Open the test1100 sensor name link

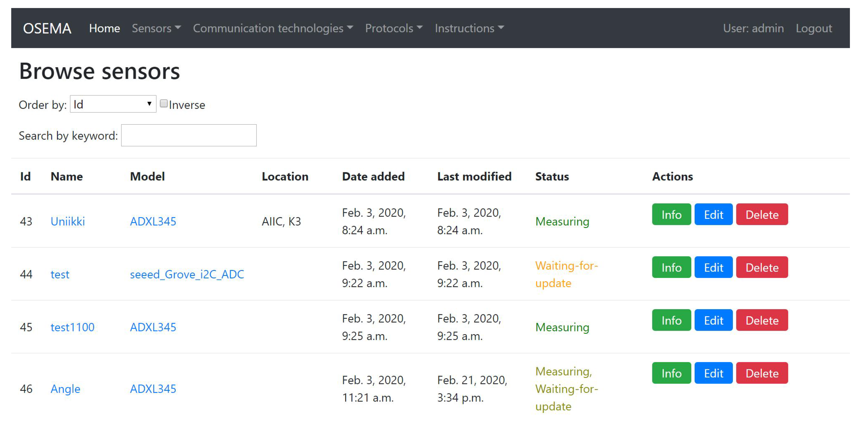click(72, 328)
